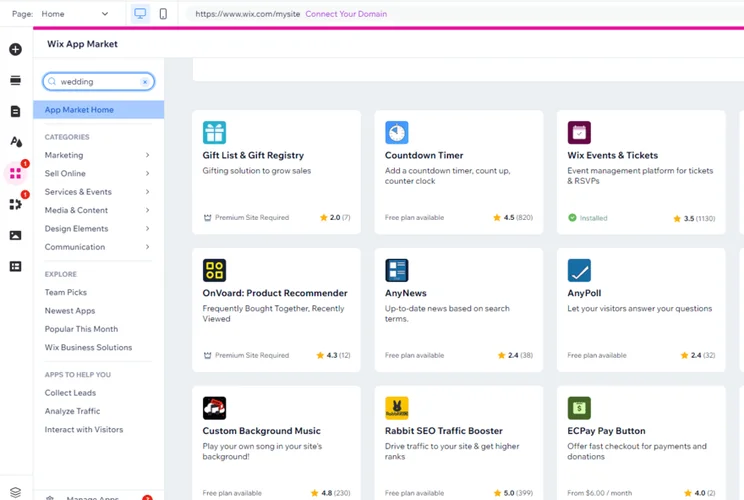The image size is (744, 500).
Task: Open Custom Background Music title
Action: pos(261,431)
